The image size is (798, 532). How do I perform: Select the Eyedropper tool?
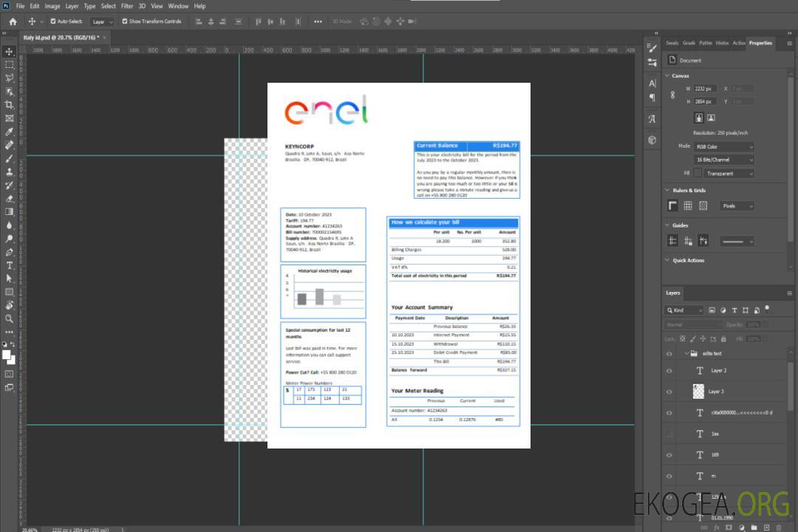10,132
